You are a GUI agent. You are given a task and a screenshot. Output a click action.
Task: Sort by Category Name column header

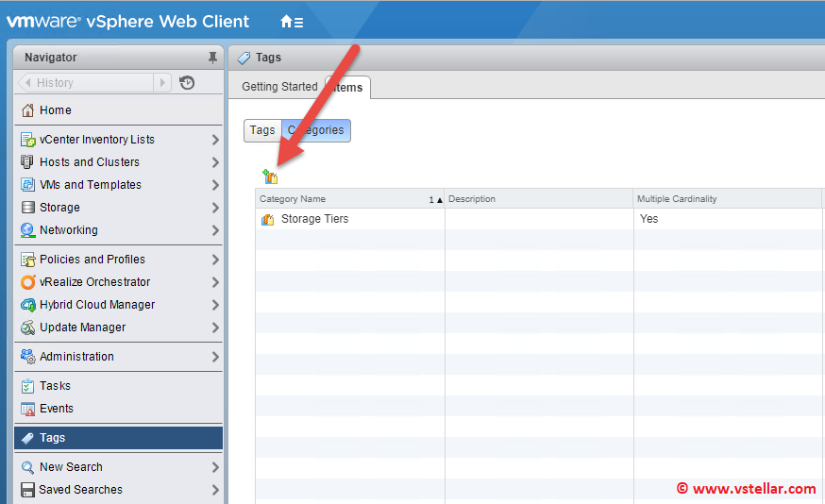click(x=340, y=199)
